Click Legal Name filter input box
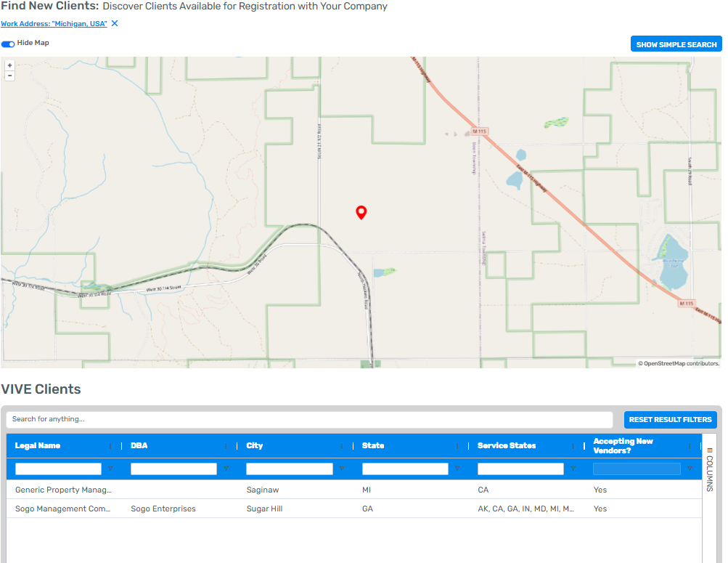Viewport: 728px width, 563px height. pyautogui.click(x=58, y=469)
